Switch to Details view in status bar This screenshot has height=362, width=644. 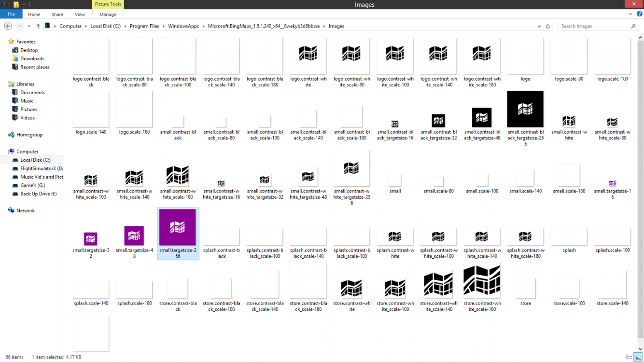[x=629, y=357]
